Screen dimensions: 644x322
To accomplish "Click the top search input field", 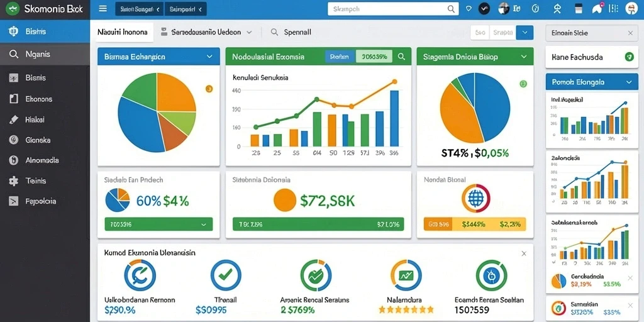I will (393, 9).
